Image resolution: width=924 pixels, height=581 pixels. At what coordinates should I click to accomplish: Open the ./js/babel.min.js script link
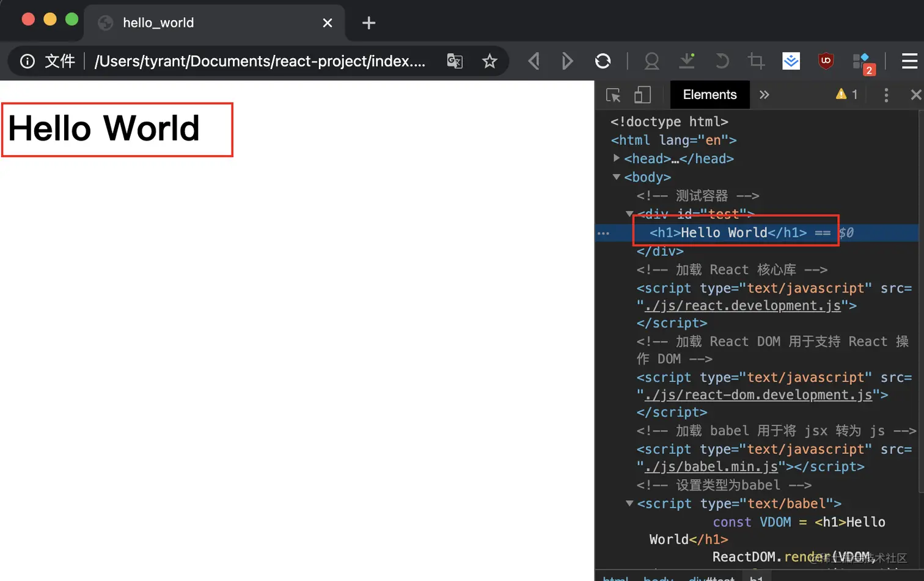coord(711,467)
